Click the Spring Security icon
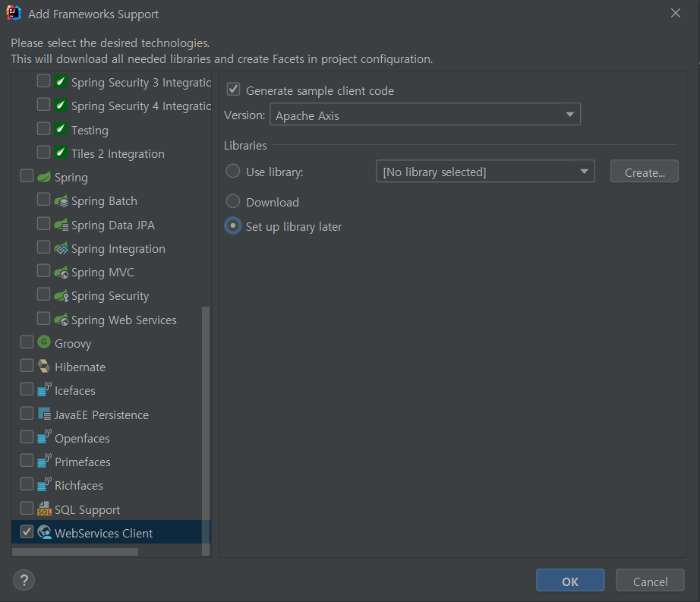Screen dimensions: 700x602 click(61, 295)
